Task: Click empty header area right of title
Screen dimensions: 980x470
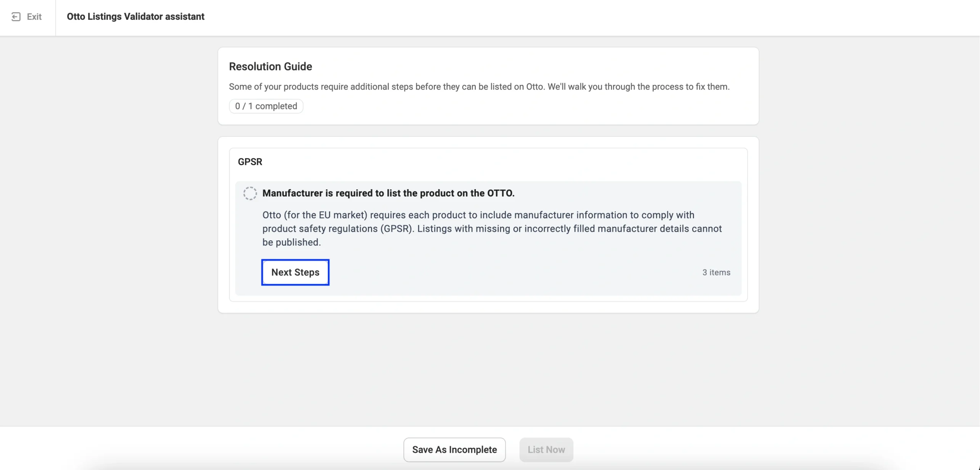Action: 574,17
